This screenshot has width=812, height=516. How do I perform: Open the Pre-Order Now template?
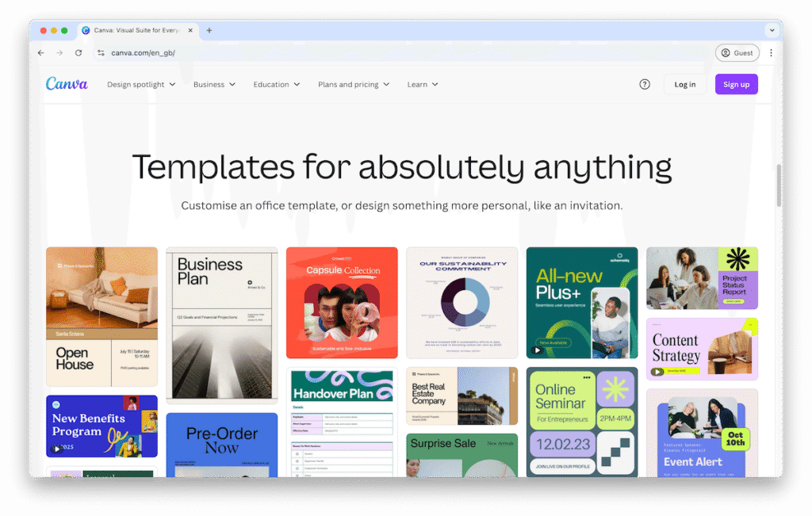222,445
